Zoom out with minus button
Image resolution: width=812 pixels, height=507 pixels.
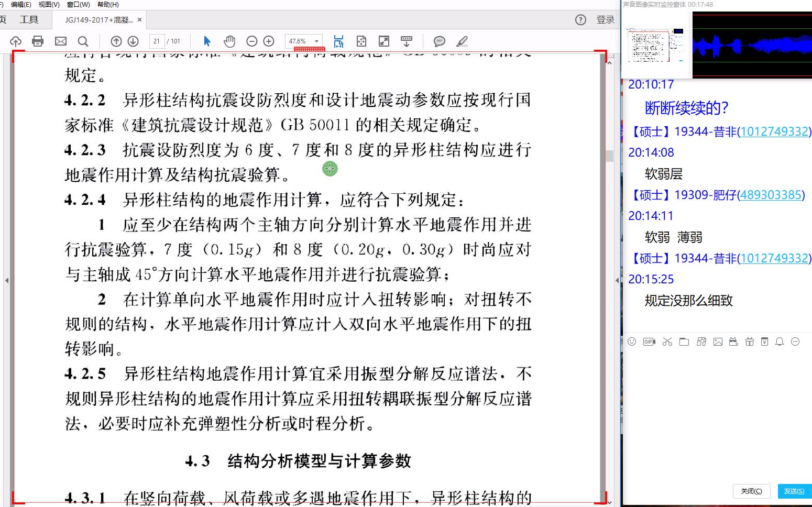click(x=252, y=41)
